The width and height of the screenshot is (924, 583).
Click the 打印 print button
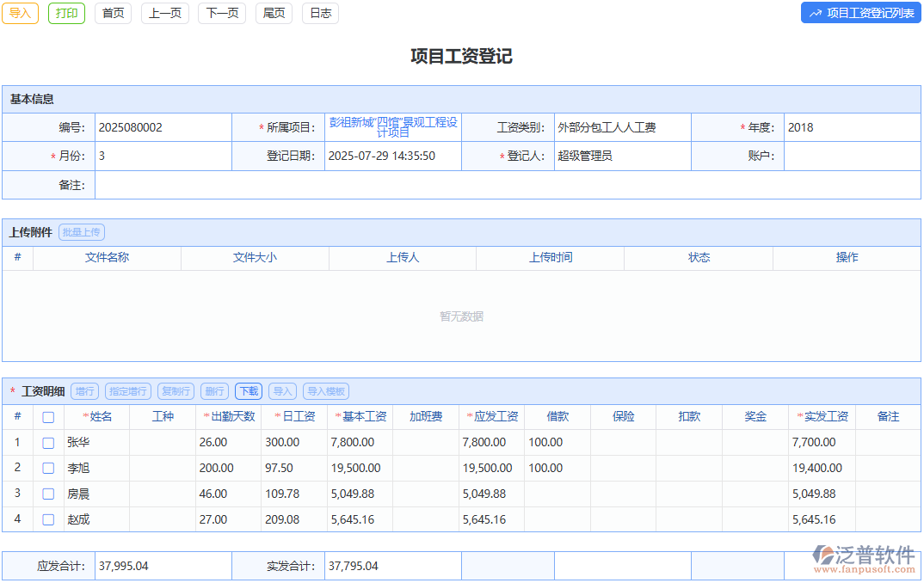coord(66,13)
